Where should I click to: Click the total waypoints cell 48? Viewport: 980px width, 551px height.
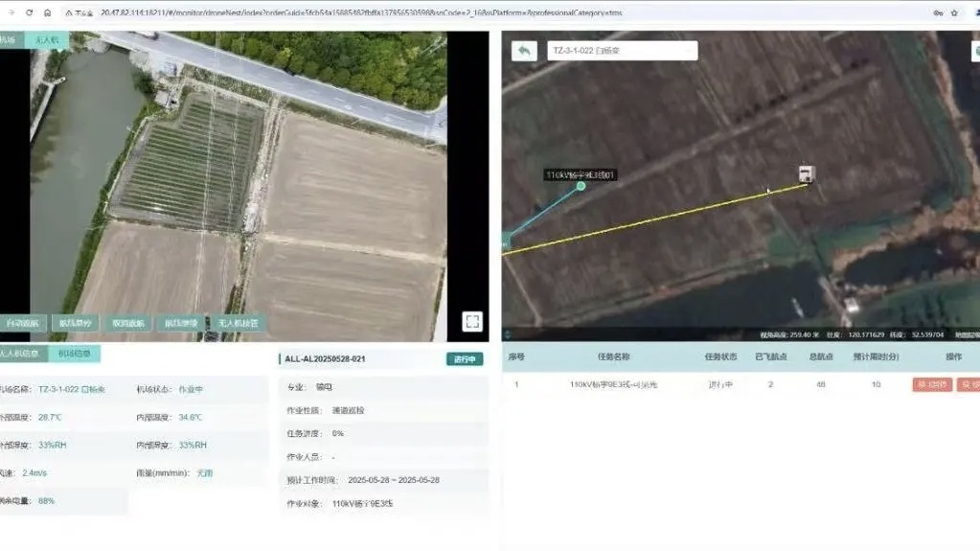tap(821, 384)
